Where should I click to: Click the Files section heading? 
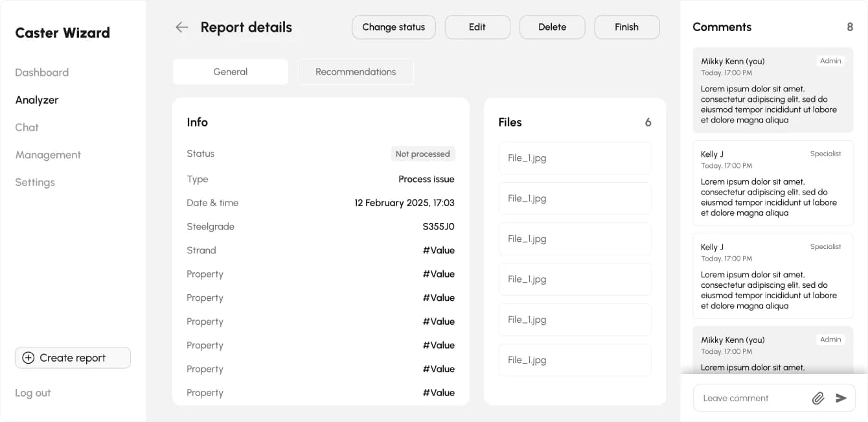[x=510, y=123]
